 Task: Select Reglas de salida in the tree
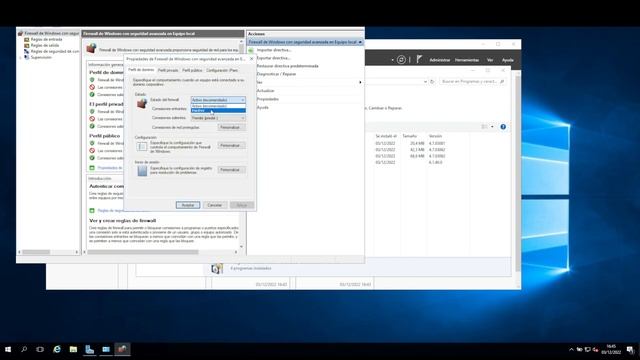[44, 45]
